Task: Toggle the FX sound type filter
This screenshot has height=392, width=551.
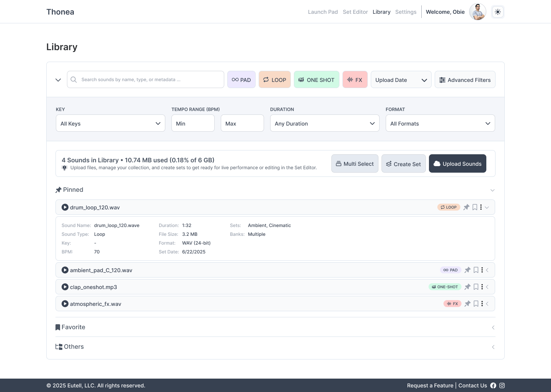Action: (x=355, y=80)
